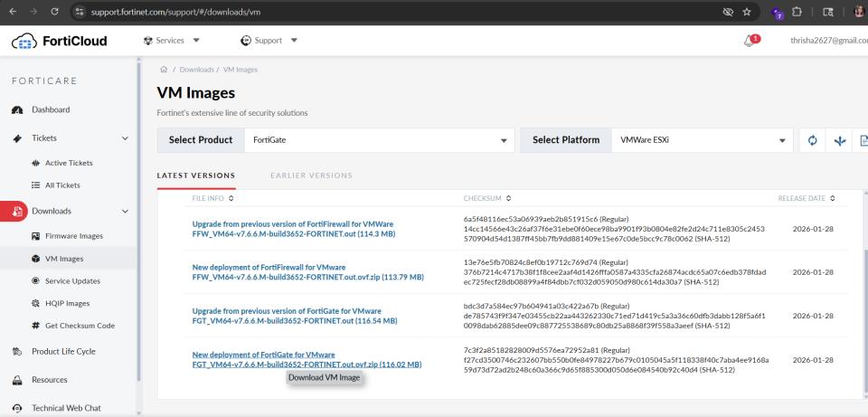
Task: Open the purple extension with badge 7
Action: [x=778, y=13]
